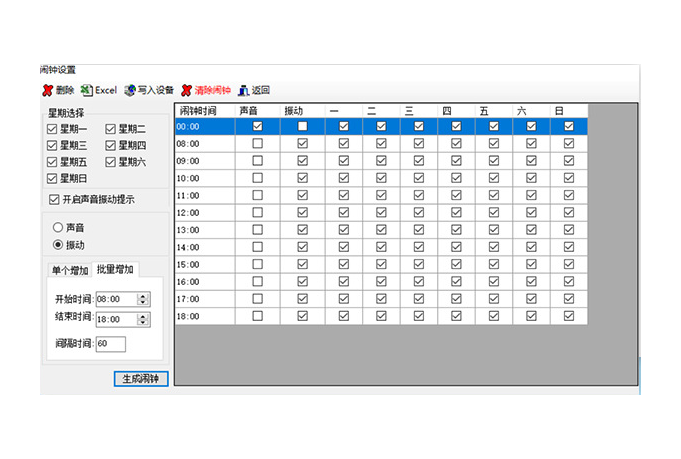Select the 00:00 alarm row
This screenshot has width=681, height=459.
[204, 127]
